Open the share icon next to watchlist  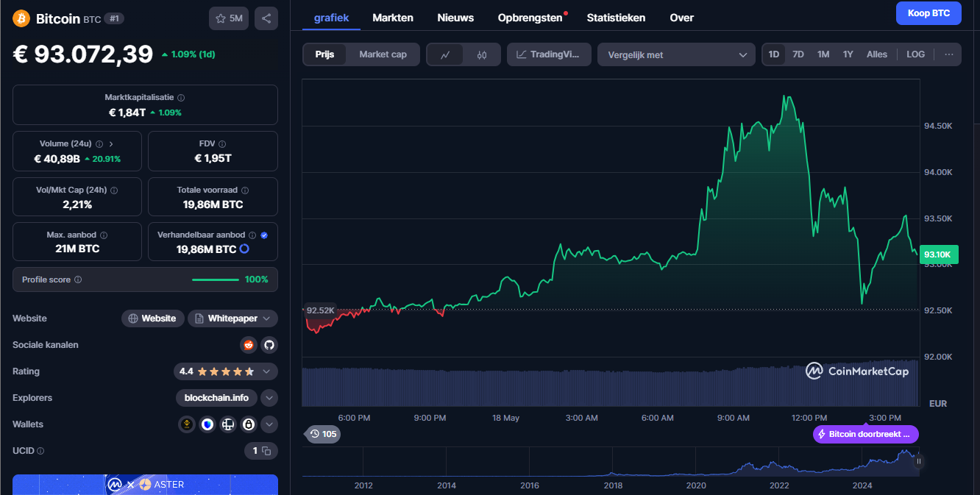pyautogui.click(x=266, y=18)
